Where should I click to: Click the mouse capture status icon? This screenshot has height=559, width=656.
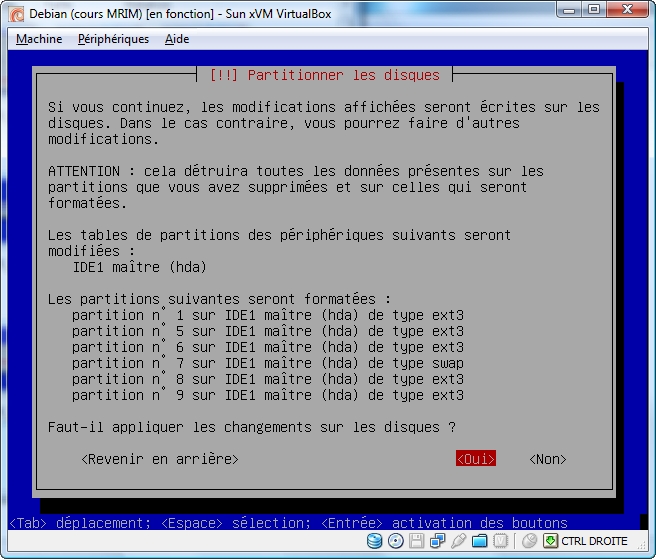(530, 541)
